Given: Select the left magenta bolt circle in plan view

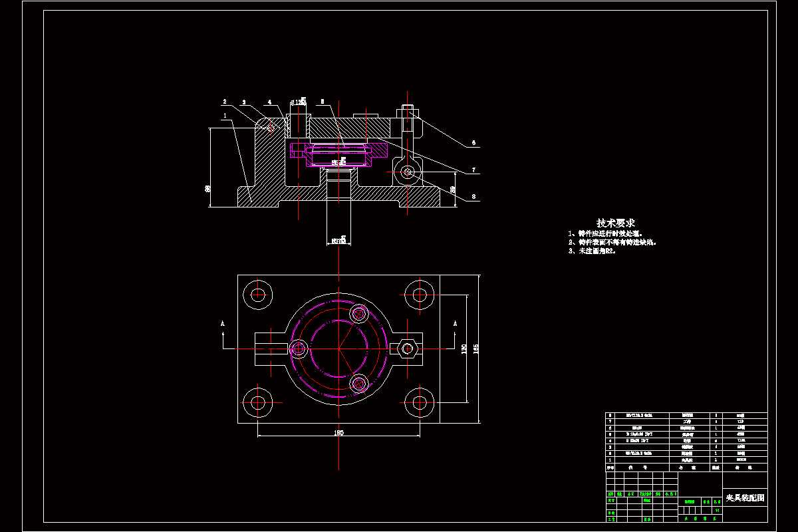Looking at the screenshot, I should click(299, 348).
